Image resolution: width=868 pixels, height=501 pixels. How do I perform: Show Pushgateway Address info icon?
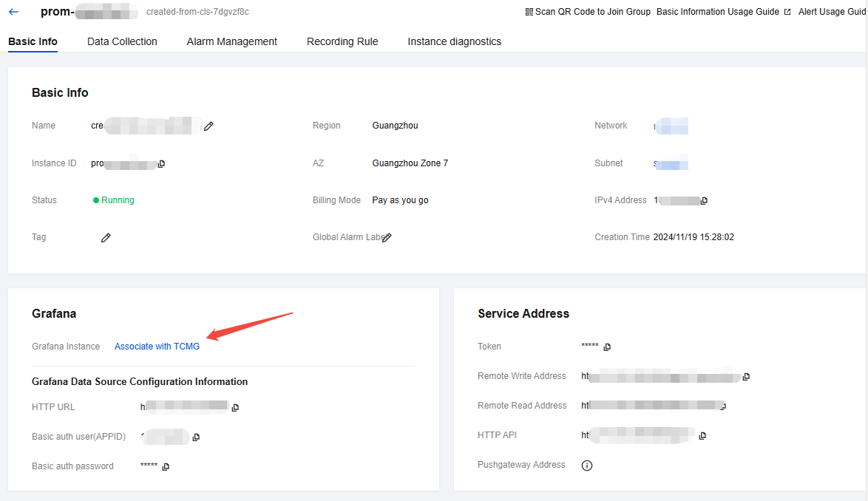(587, 466)
